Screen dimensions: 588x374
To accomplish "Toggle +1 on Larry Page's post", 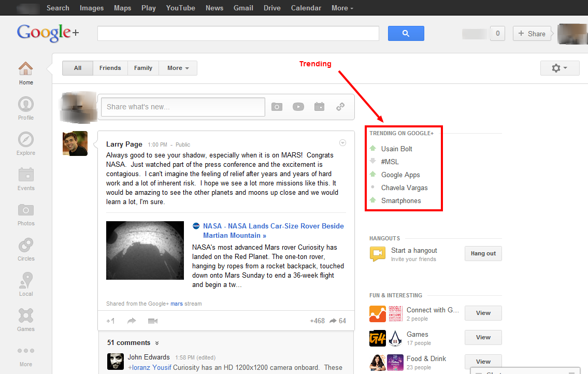I will coord(110,321).
